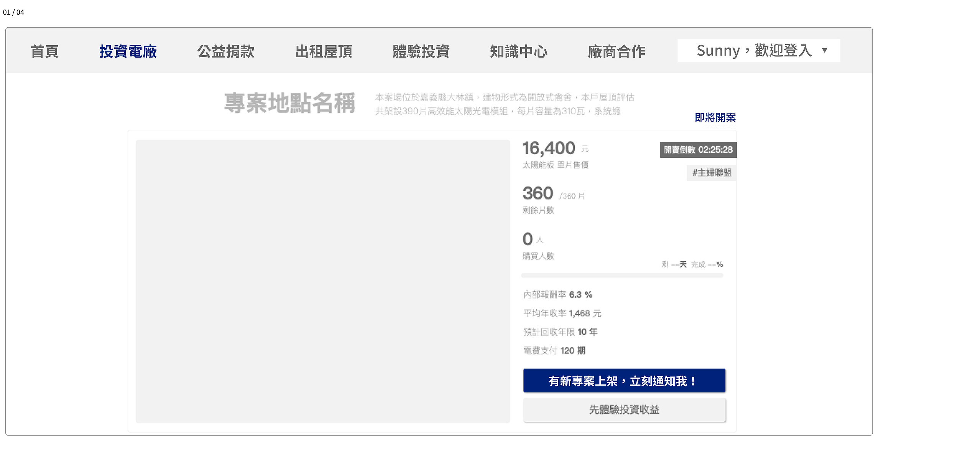Click the dropdown arrow beside 歡迎登入
The image size is (980, 460).
[x=825, y=50]
